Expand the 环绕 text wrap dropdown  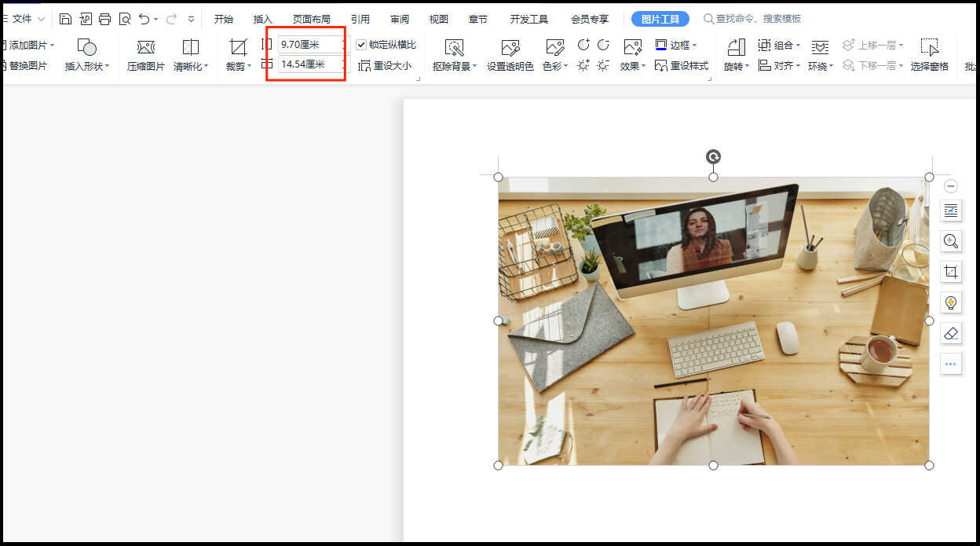click(x=832, y=67)
